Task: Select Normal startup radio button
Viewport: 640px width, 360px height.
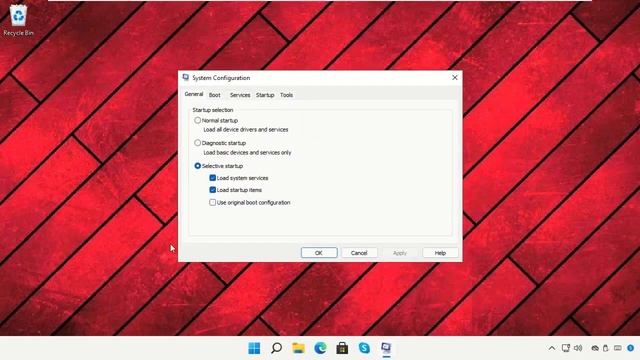Action: click(x=198, y=120)
